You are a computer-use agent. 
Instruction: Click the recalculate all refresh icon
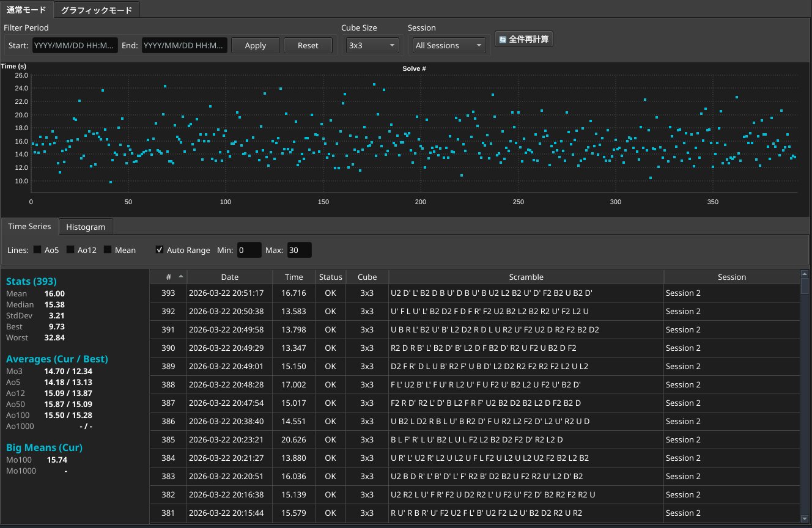(x=503, y=40)
